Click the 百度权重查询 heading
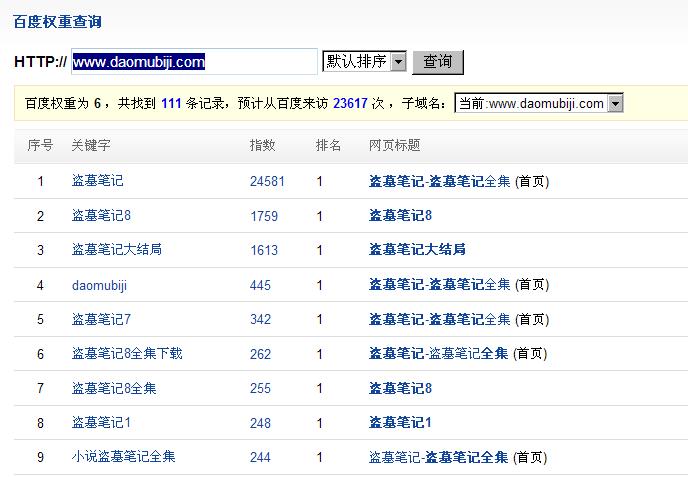Screen dimensions: 688x477 tap(57, 22)
